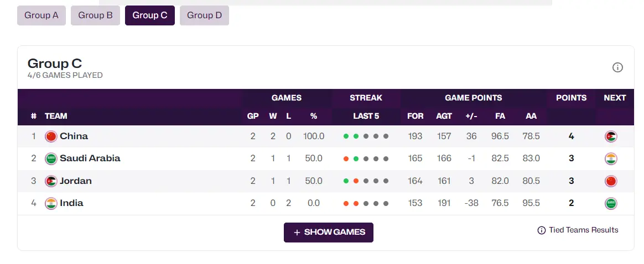Open the China team link

(x=74, y=136)
